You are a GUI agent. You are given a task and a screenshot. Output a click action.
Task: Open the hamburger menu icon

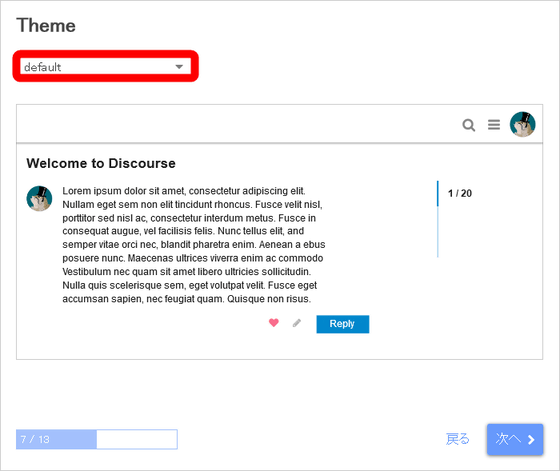point(494,125)
